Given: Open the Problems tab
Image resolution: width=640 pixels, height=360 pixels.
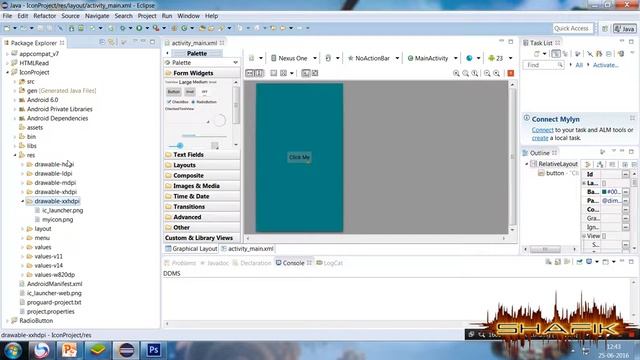Looking at the screenshot, I should (180, 263).
